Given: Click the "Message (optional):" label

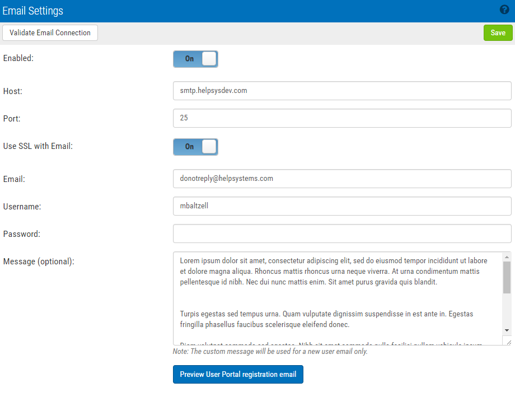Looking at the screenshot, I should point(39,262).
